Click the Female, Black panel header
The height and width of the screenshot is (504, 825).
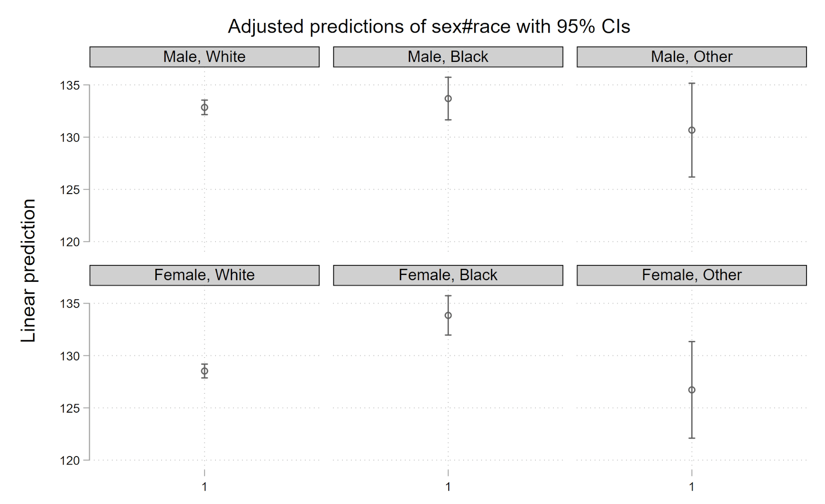(x=448, y=275)
